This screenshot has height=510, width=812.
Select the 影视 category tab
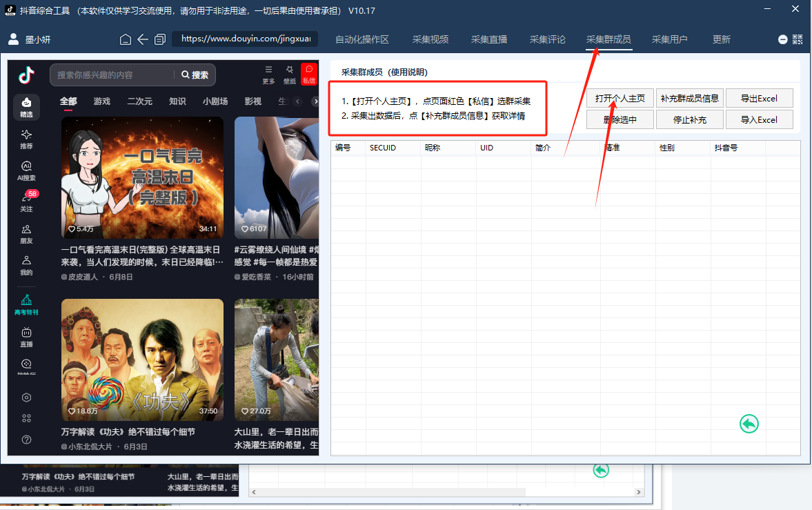[252, 101]
